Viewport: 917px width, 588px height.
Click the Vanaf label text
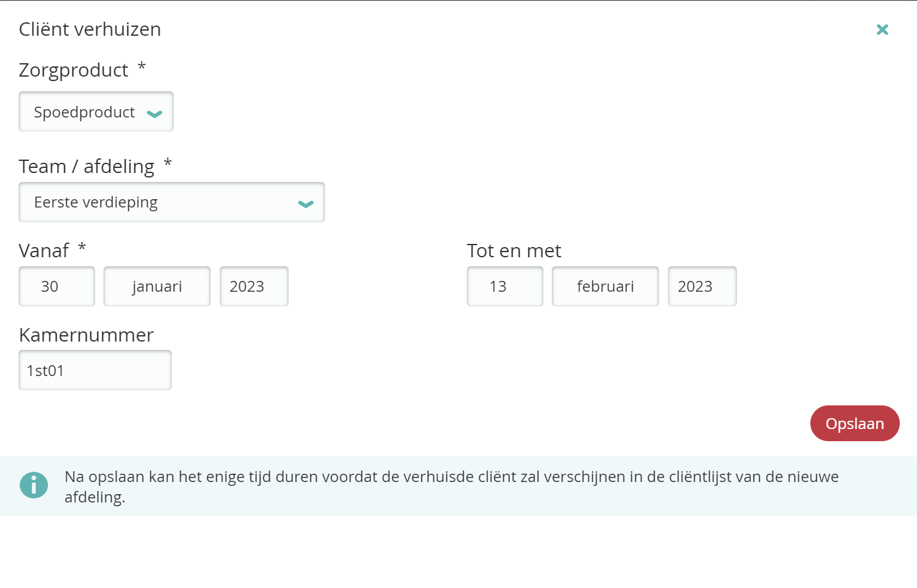(44, 251)
